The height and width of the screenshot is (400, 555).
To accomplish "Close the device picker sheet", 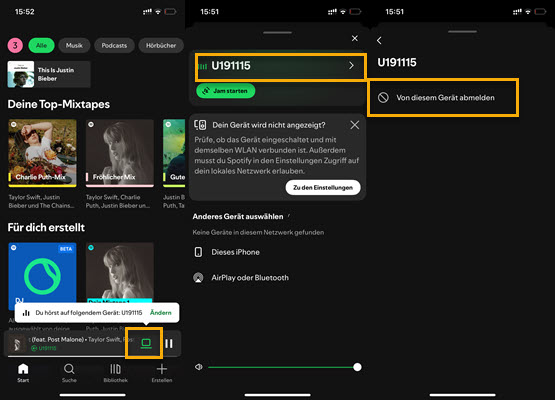I will point(355,38).
